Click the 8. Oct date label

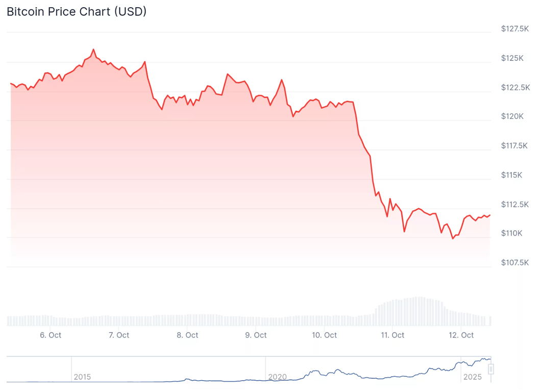pos(187,335)
